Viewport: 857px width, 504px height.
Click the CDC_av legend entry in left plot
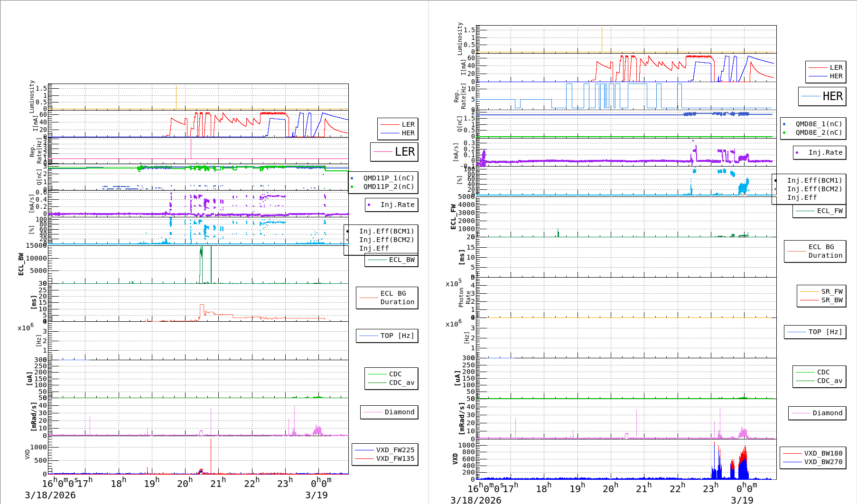[x=401, y=383]
